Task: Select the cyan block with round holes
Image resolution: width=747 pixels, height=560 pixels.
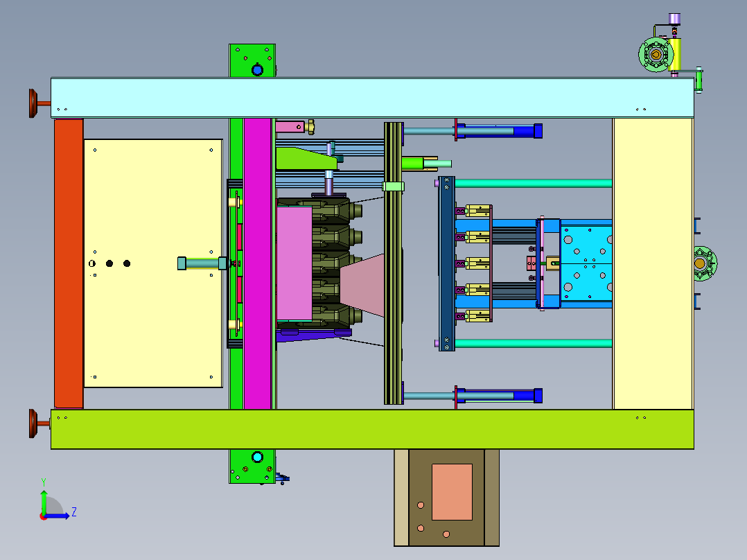Action: pos(586,263)
